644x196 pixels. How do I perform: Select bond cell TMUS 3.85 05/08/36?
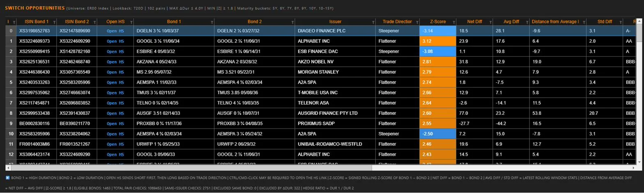tap(255, 93)
